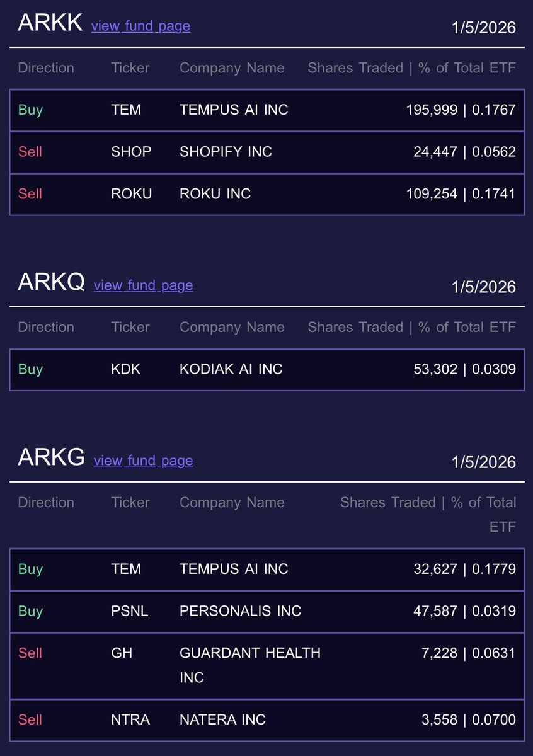Viewport: 533px width, 756px height.
Task: Click the Natera Inc sell row
Action: [x=266, y=719]
